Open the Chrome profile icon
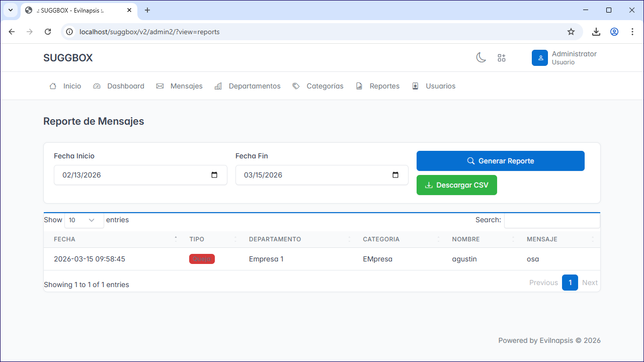Screen dimensions: 644x362 coord(614,32)
